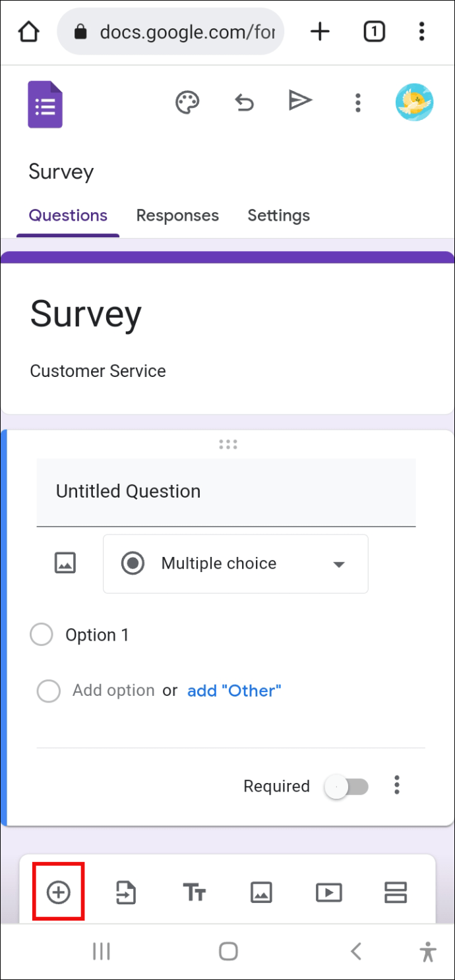This screenshot has height=980, width=455.
Task: Click Add option to create a choice
Action: pyautogui.click(x=113, y=690)
